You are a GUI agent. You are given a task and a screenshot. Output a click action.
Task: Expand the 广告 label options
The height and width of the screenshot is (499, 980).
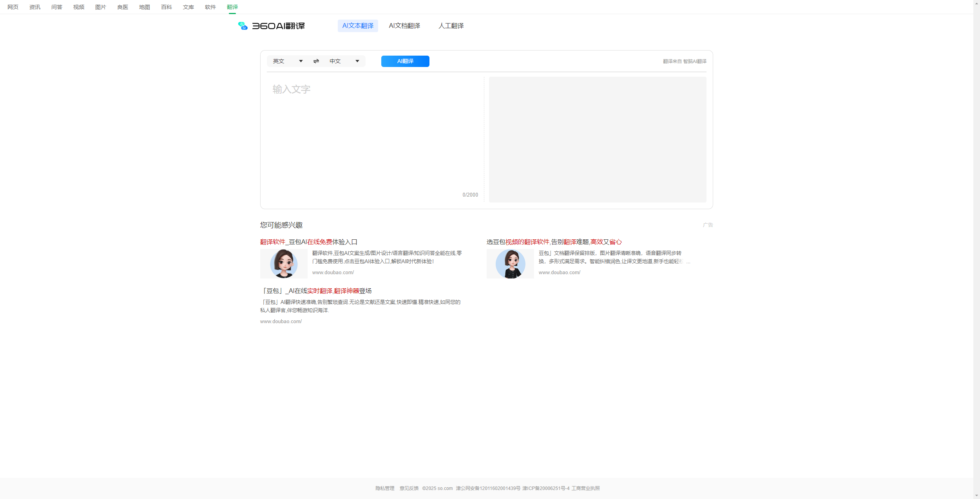[708, 225]
